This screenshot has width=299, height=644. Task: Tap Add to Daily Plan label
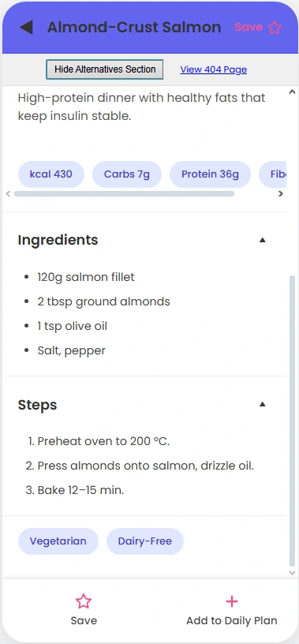click(232, 620)
